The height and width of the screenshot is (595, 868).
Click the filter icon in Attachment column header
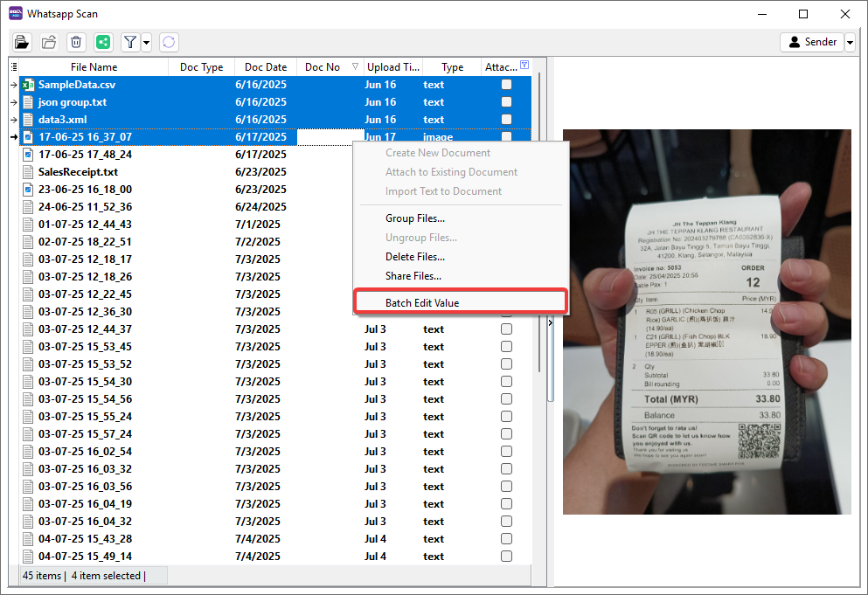point(524,66)
